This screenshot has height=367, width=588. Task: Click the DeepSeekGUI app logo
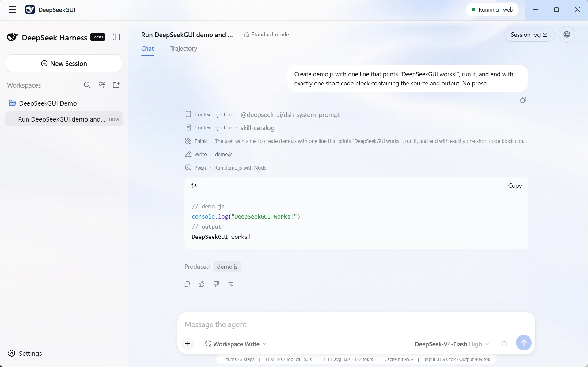click(30, 9)
